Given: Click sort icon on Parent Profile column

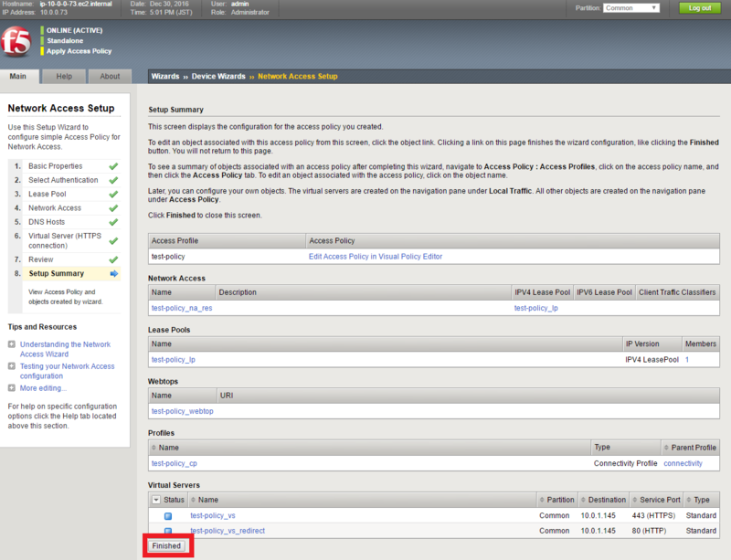Looking at the screenshot, I should tap(666, 448).
